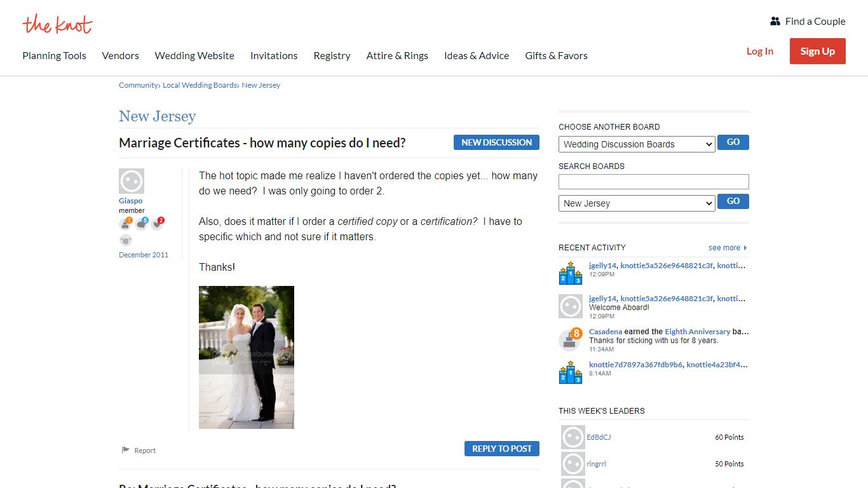Image resolution: width=868 pixels, height=488 pixels.
Task: Click GO next to Wedding Discussion Boards
Action: pos(733,142)
